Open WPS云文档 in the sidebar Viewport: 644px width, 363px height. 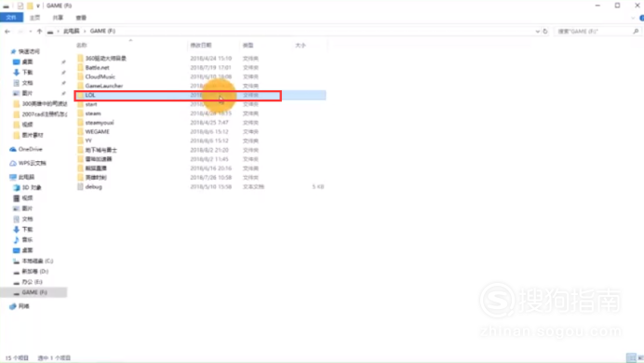pos(32,163)
